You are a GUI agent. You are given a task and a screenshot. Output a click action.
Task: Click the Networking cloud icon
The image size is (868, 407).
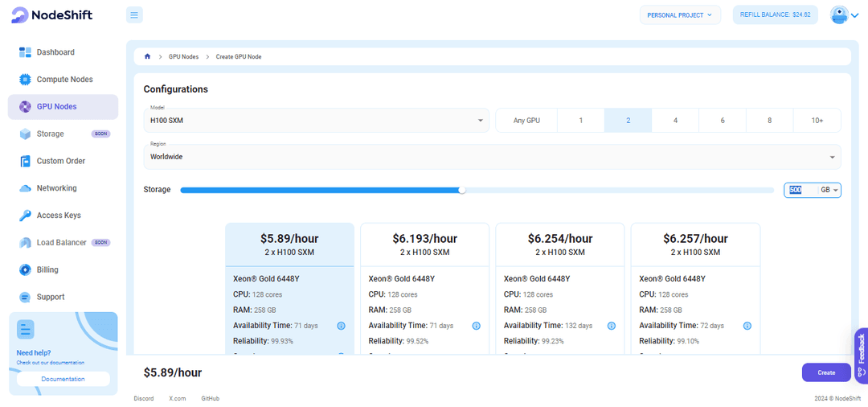pyautogui.click(x=25, y=188)
